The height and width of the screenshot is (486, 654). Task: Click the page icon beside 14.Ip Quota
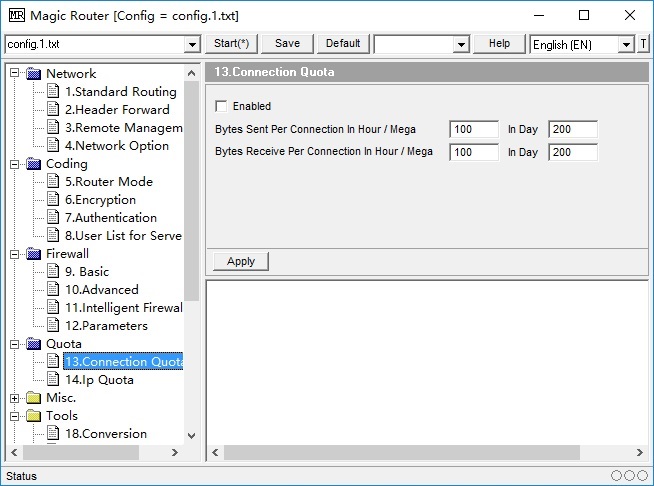(53, 379)
